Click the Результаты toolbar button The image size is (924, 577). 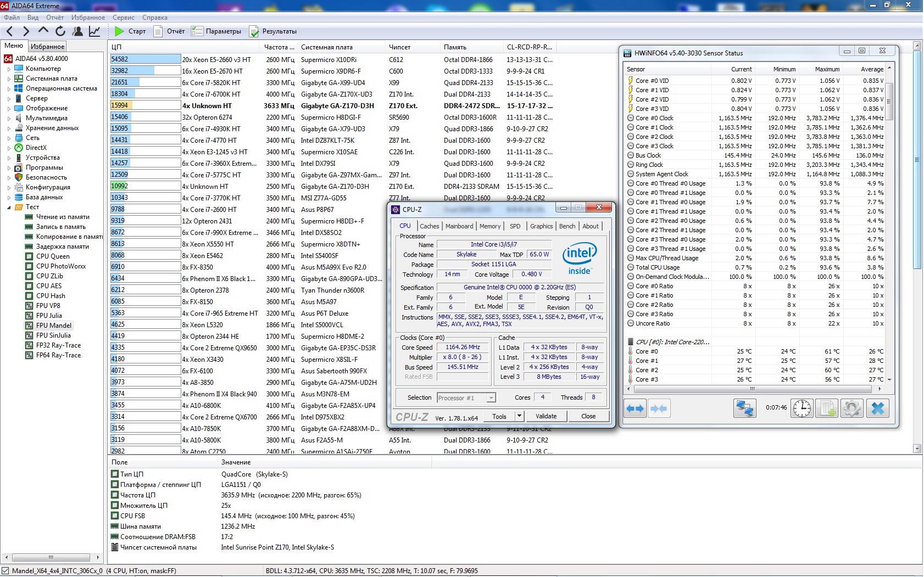tap(273, 31)
